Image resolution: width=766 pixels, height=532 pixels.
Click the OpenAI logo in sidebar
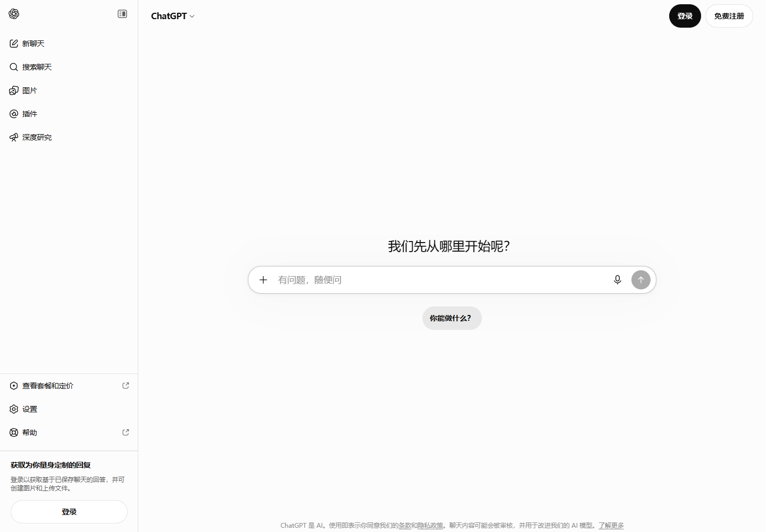[x=14, y=14]
